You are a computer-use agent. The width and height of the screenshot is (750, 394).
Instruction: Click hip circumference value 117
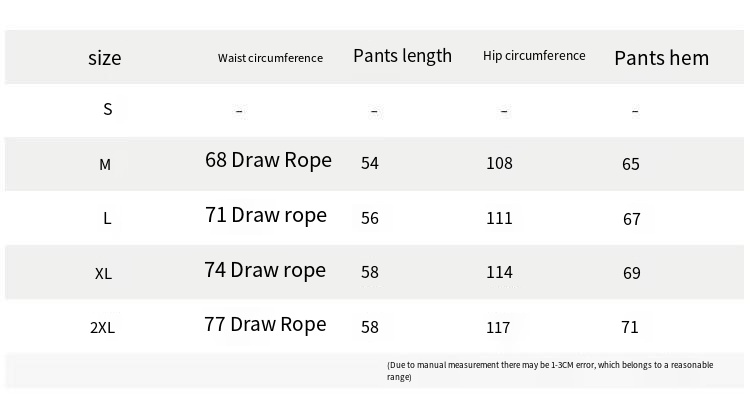[x=498, y=328]
